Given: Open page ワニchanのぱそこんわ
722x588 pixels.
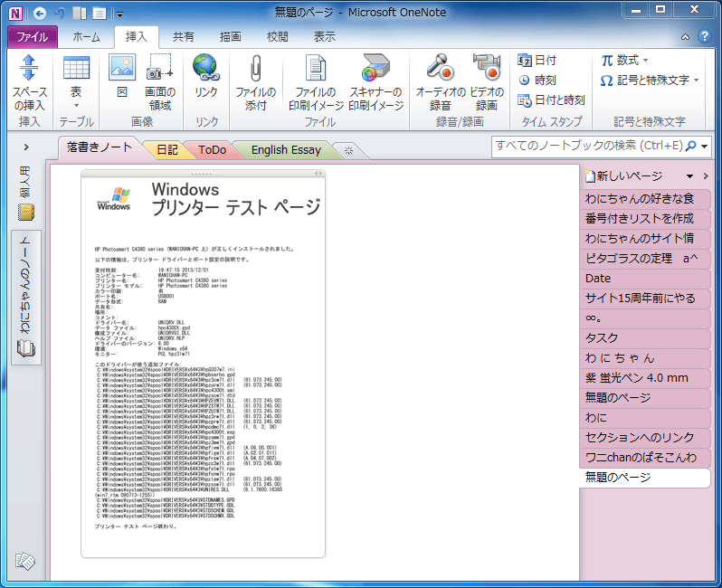Looking at the screenshot, I should pyautogui.click(x=644, y=457).
